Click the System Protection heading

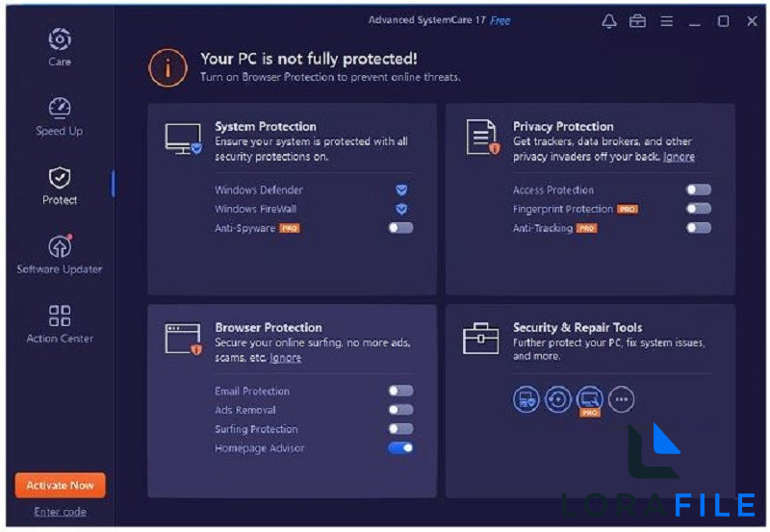pos(266,127)
